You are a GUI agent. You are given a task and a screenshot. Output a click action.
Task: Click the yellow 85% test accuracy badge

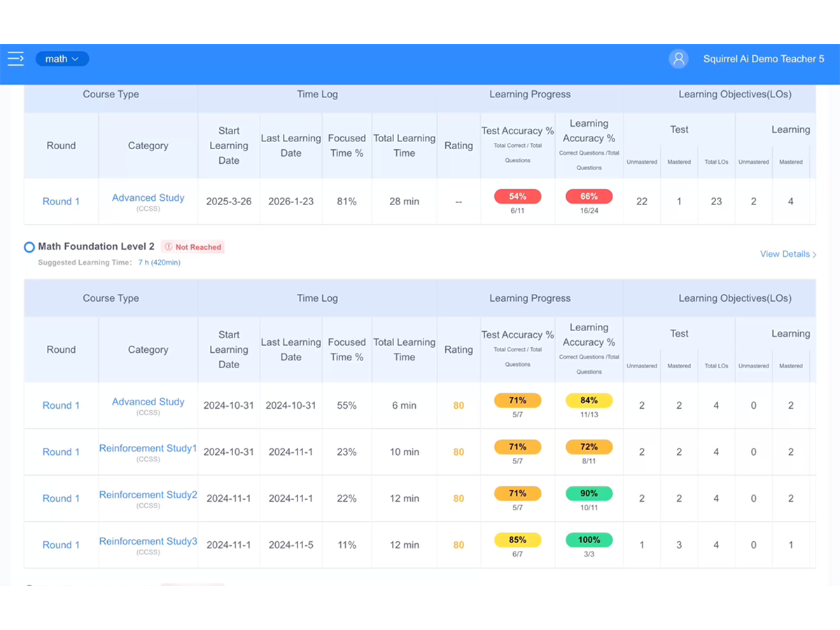pyautogui.click(x=517, y=540)
